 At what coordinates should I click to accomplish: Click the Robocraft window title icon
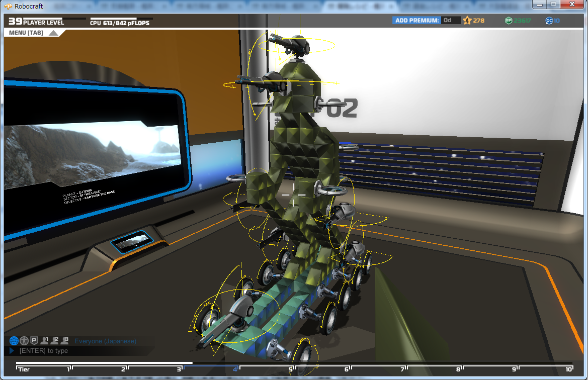point(8,6)
